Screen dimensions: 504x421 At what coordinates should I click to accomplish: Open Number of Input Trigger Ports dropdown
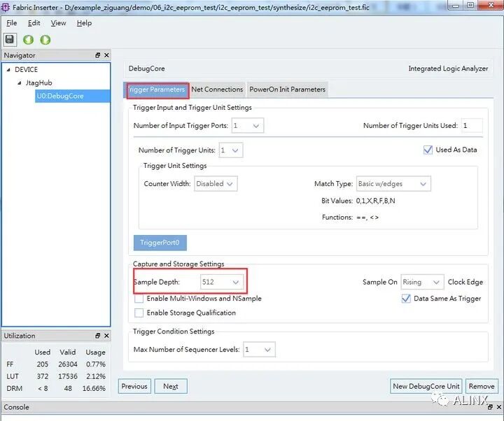pos(248,126)
